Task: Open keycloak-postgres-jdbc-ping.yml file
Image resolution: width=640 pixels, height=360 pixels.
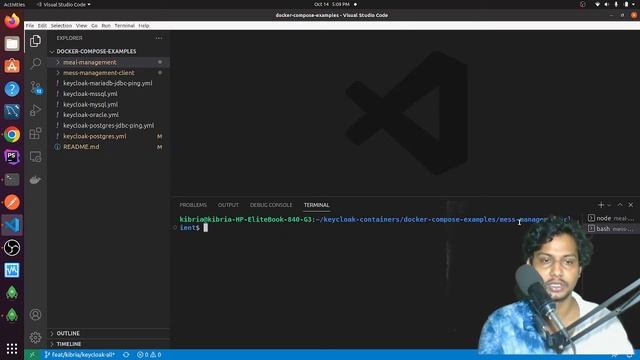Action: pyautogui.click(x=109, y=126)
